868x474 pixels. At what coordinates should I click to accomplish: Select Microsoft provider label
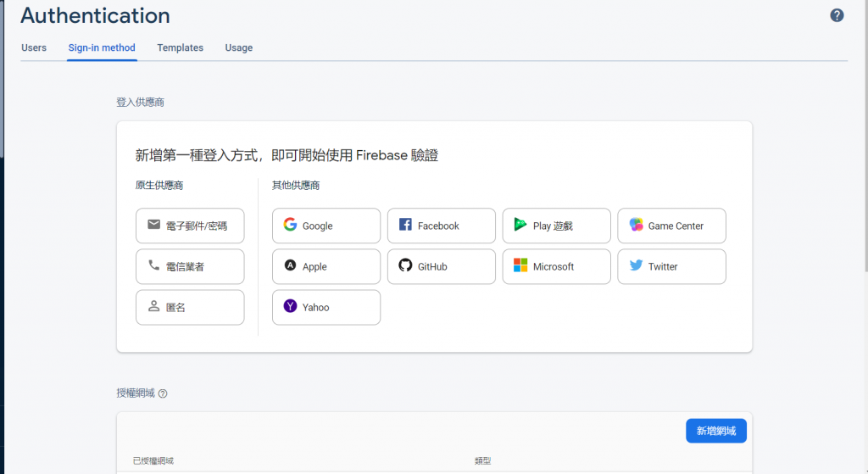click(554, 267)
